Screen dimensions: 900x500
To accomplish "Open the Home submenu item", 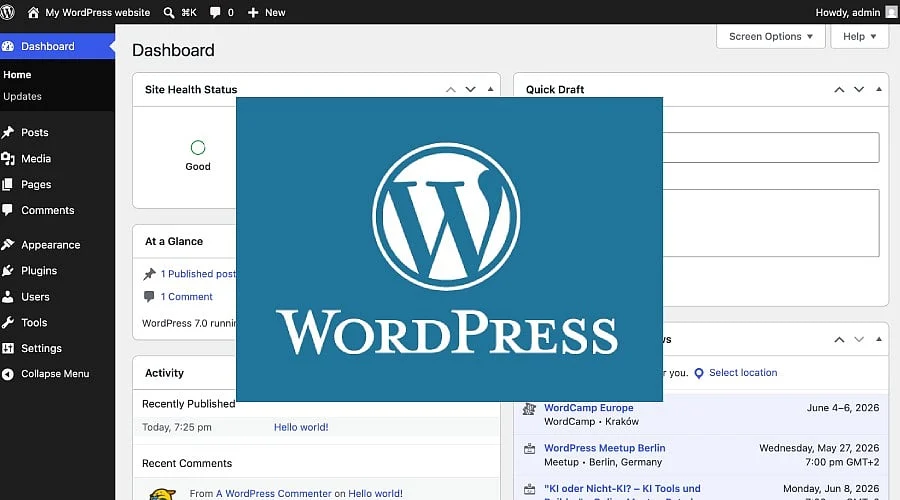I will 17,75.
